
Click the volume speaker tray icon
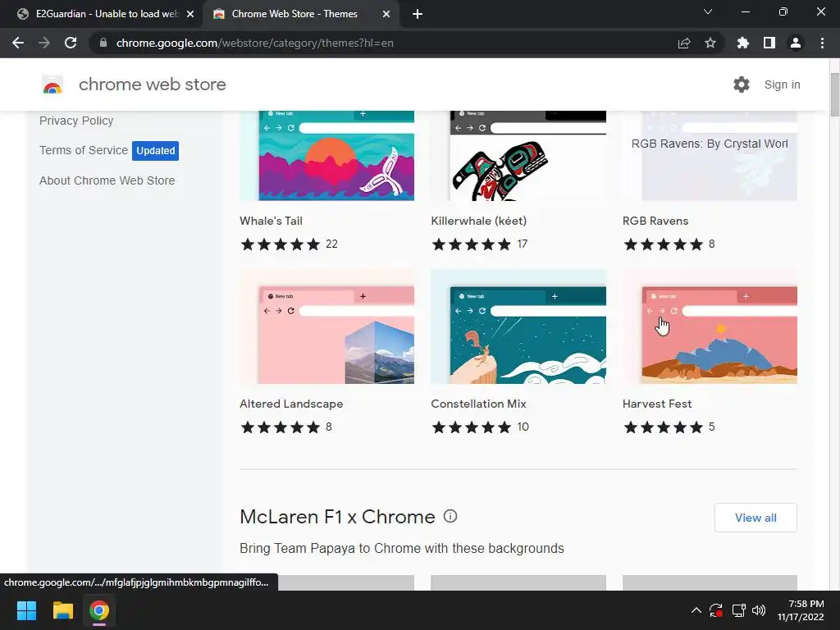(759, 610)
